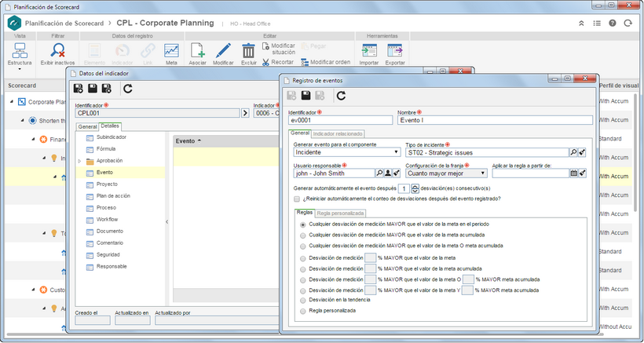This screenshot has height=343, width=644.
Task: Open General tab in Datos del indicador
Action: (87, 127)
